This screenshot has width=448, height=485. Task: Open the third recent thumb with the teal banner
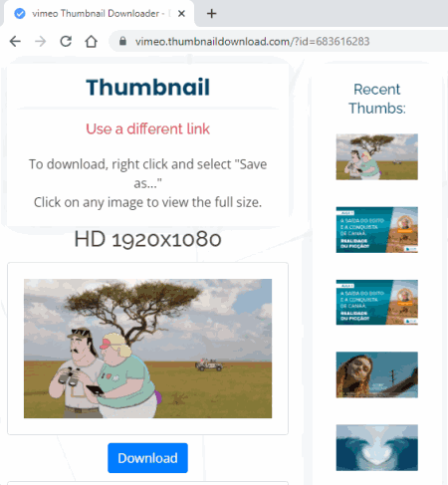[x=376, y=302]
